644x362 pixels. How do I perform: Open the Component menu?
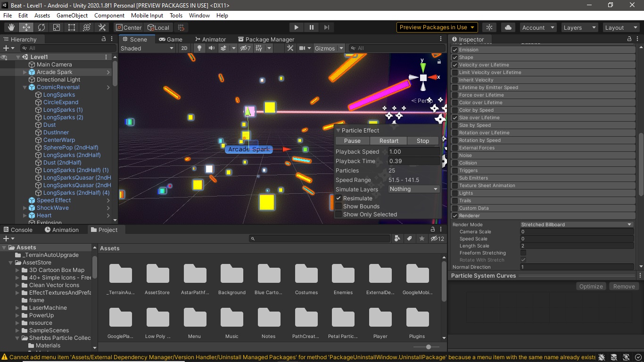109,16
